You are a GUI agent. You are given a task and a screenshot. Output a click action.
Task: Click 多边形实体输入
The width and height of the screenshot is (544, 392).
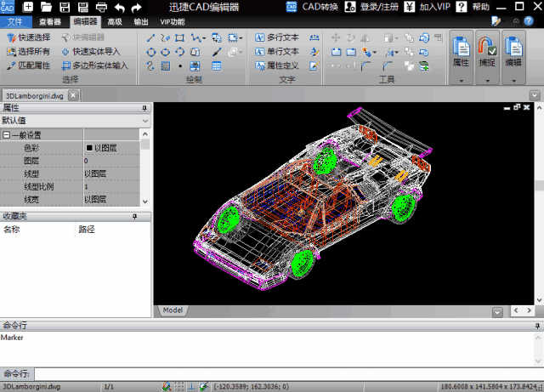(x=94, y=65)
